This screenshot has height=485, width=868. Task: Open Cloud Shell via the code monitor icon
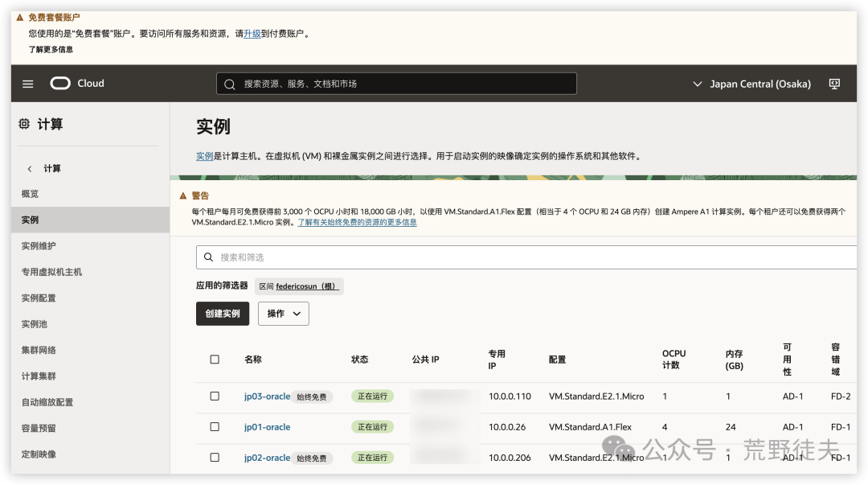(834, 83)
